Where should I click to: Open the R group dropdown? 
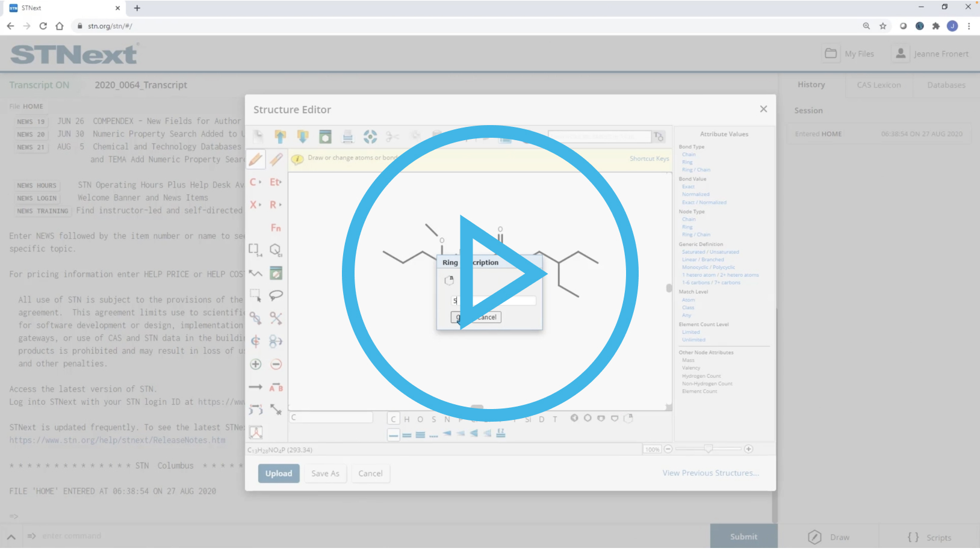click(276, 205)
